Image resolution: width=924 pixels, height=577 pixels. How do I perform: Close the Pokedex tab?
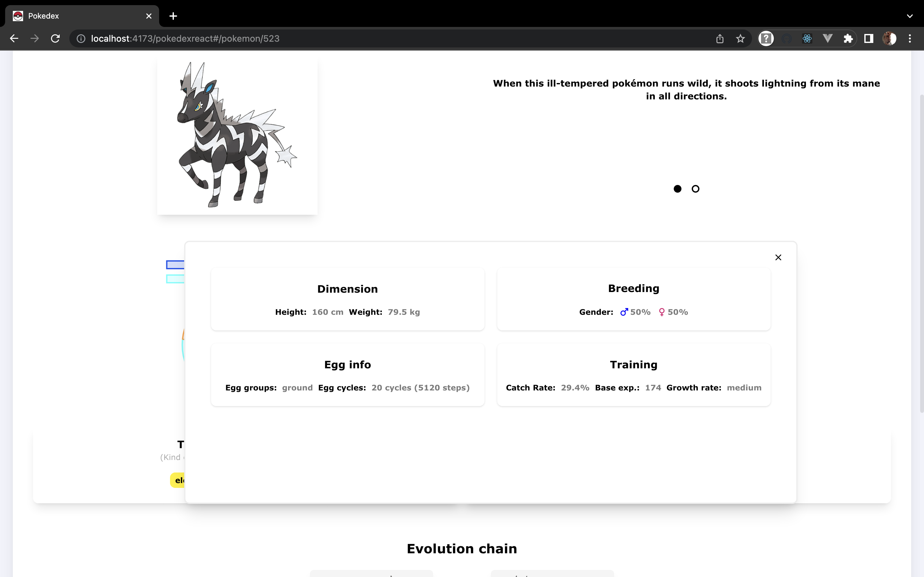[149, 16]
